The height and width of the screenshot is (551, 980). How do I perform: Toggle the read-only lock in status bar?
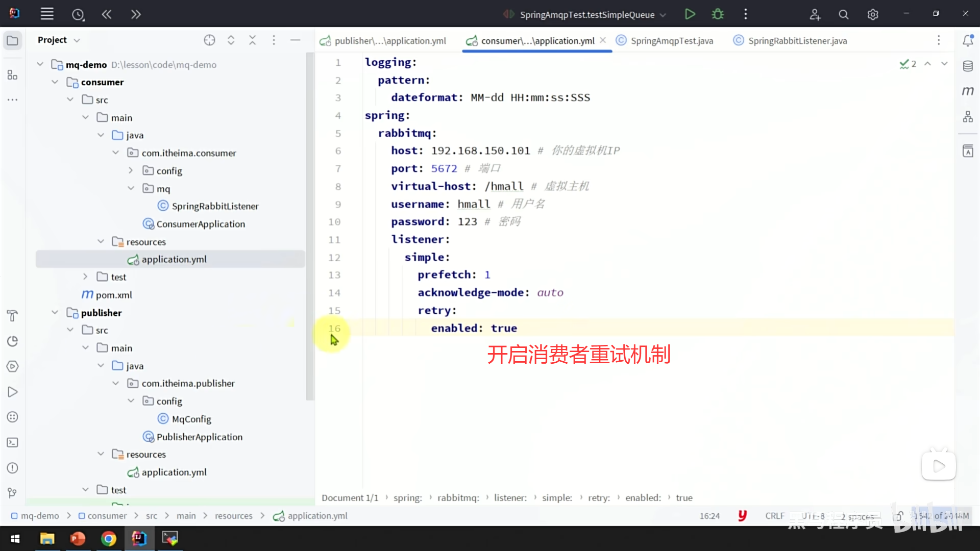(899, 516)
